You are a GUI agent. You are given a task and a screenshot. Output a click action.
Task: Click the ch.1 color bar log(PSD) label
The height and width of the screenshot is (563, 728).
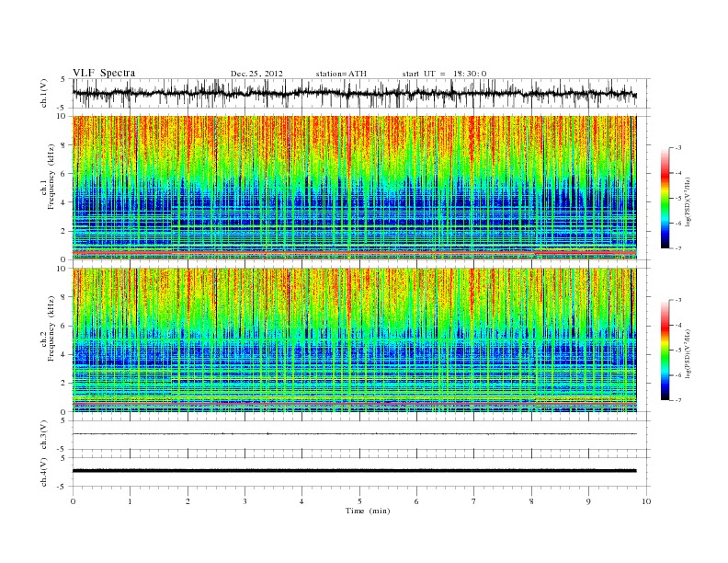pyautogui.click(x=688, y=201)
